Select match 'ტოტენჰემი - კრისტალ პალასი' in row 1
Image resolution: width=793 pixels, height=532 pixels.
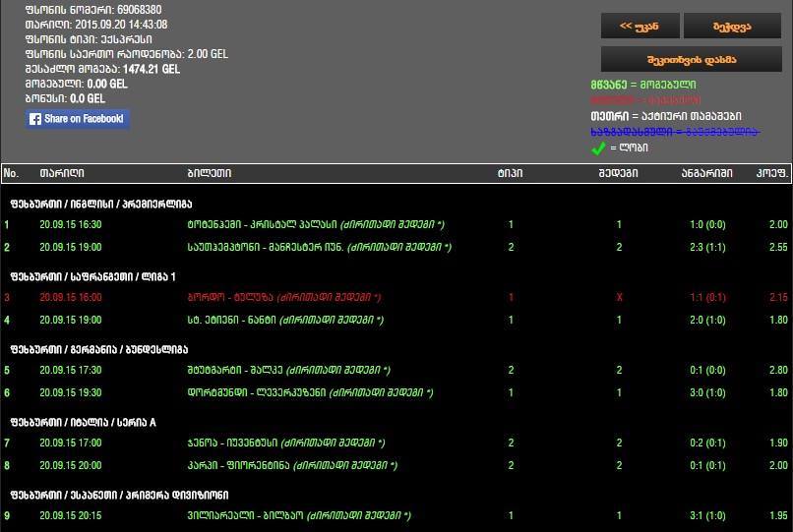click(x=262, y=224)
